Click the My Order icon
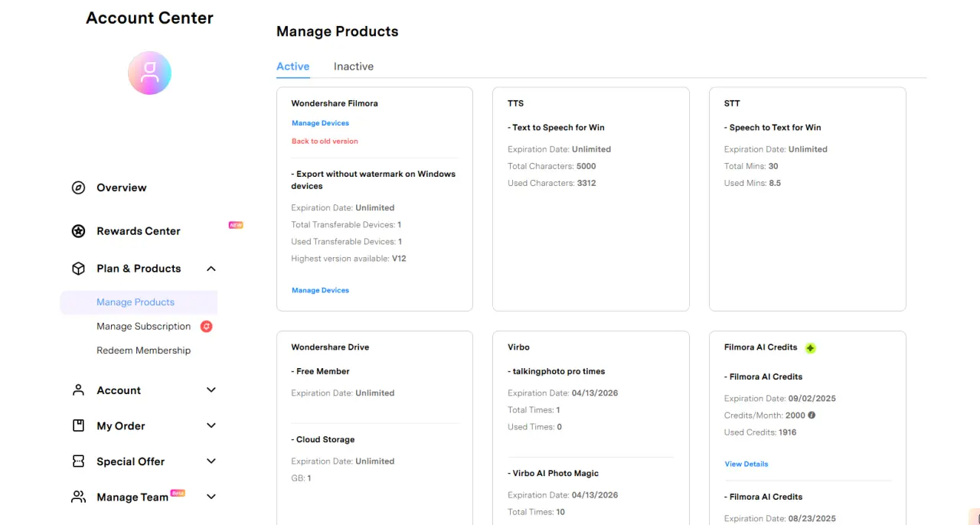 (78, 426)
